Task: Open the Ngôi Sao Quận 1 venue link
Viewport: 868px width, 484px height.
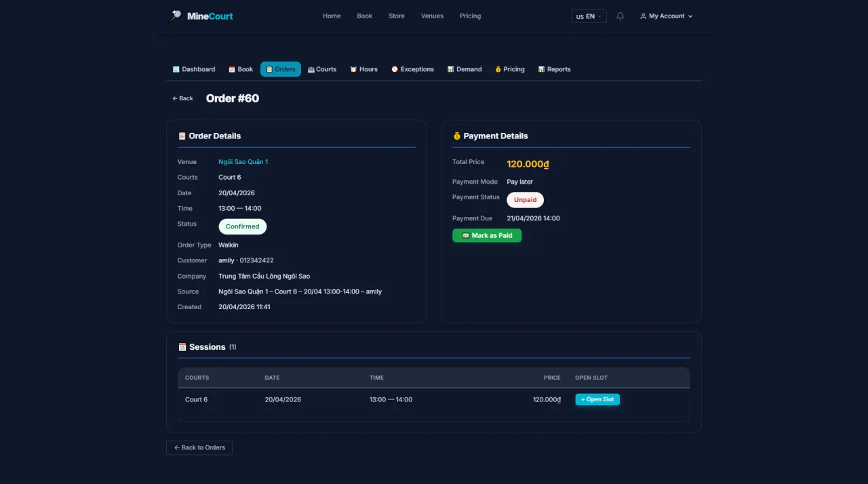Action: coord(243,162)
